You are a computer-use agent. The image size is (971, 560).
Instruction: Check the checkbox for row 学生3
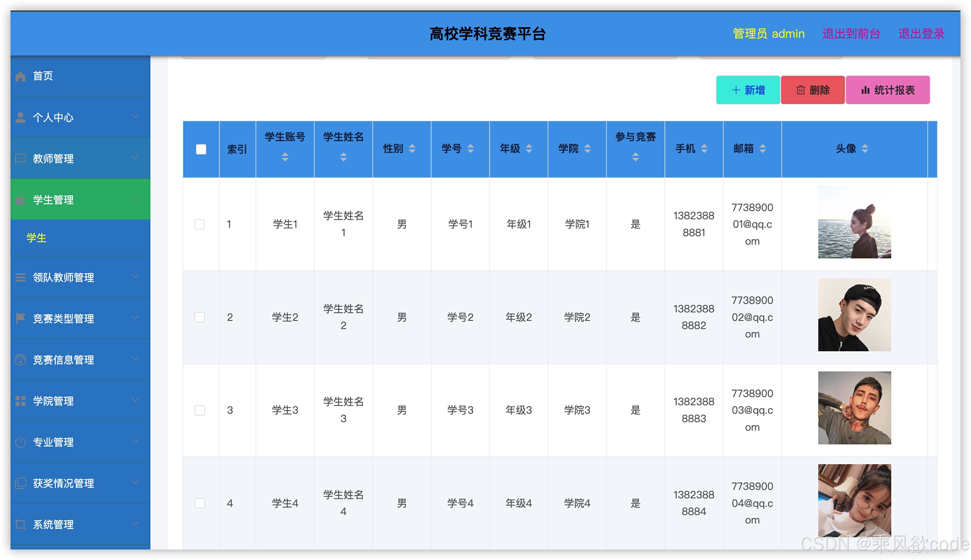[x=200, y=411]
